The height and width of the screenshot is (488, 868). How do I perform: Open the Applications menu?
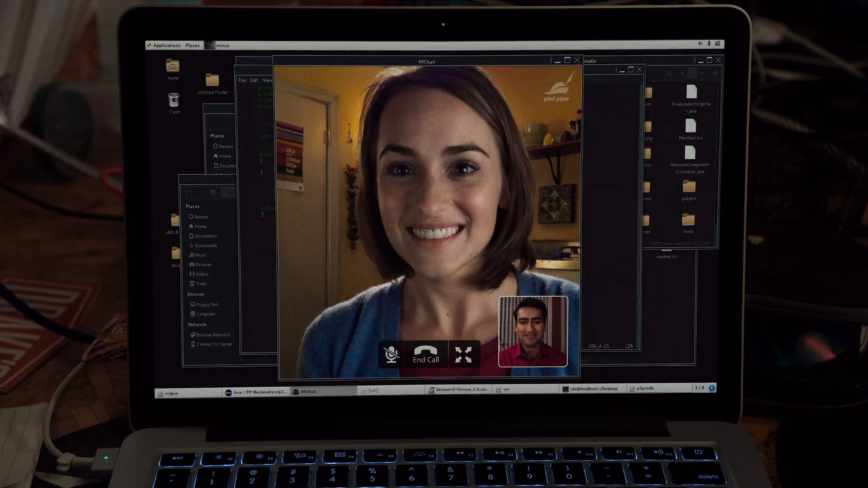[x=164, y=45]
